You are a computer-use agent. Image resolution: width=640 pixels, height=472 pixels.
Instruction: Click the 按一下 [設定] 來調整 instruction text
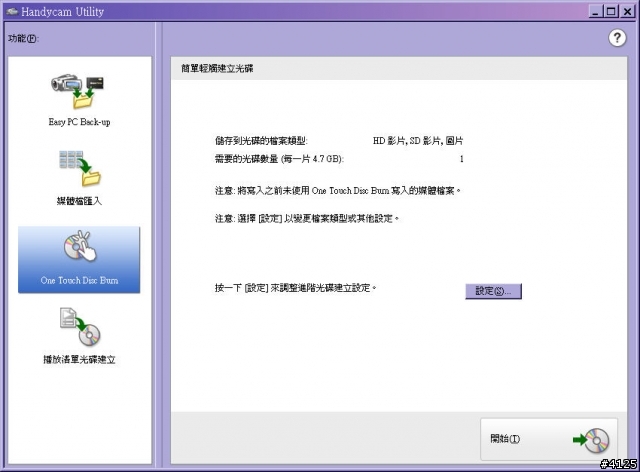click(296, 288)
